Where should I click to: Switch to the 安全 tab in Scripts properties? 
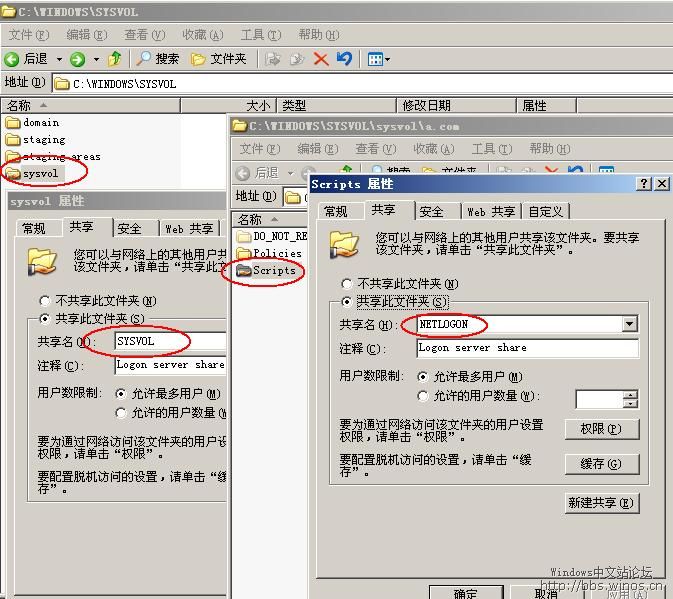pyautogui.click(x=431, y=211)
